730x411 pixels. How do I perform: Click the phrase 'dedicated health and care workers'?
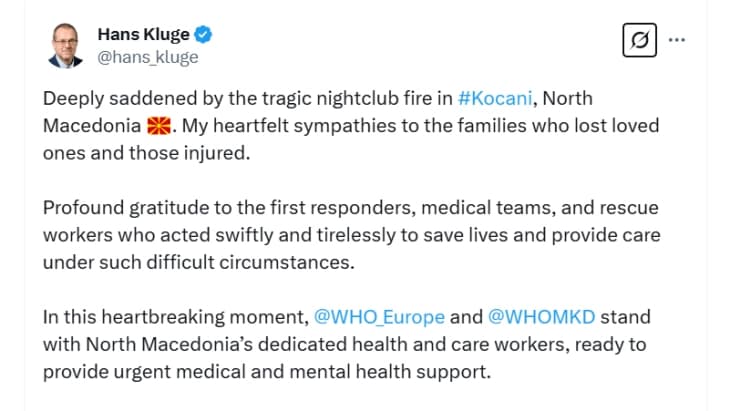[x=413, y=344]
